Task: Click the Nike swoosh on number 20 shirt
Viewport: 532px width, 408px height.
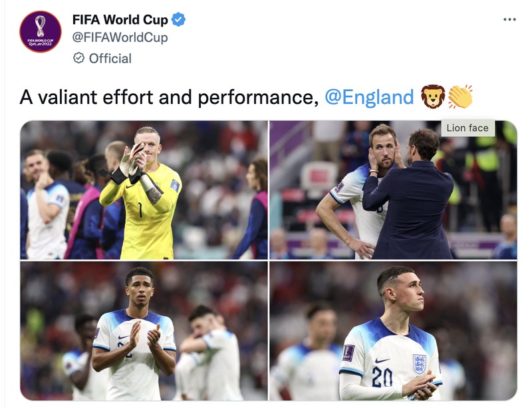Action: coord(382,360)
